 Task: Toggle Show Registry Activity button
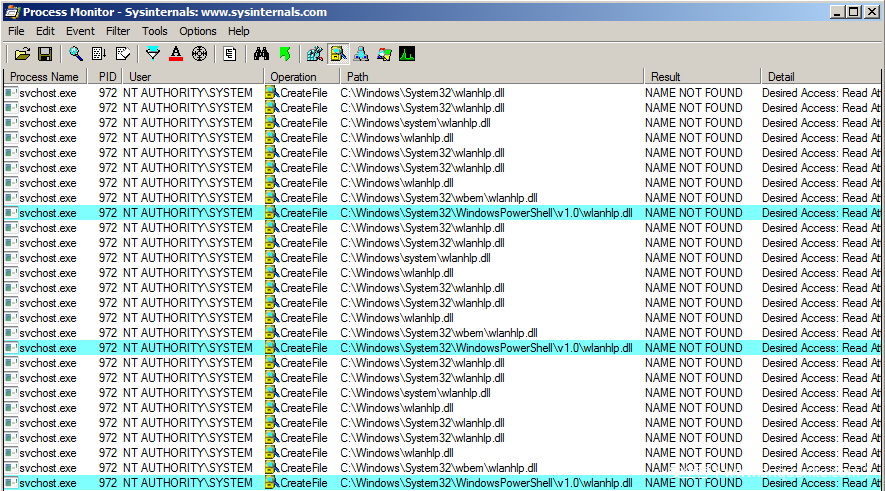(315, 53)
